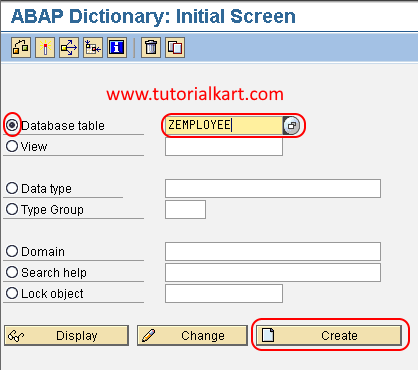The image size is (418, 370).
Task: Click the Create button
Action: (x=329, y=335)
